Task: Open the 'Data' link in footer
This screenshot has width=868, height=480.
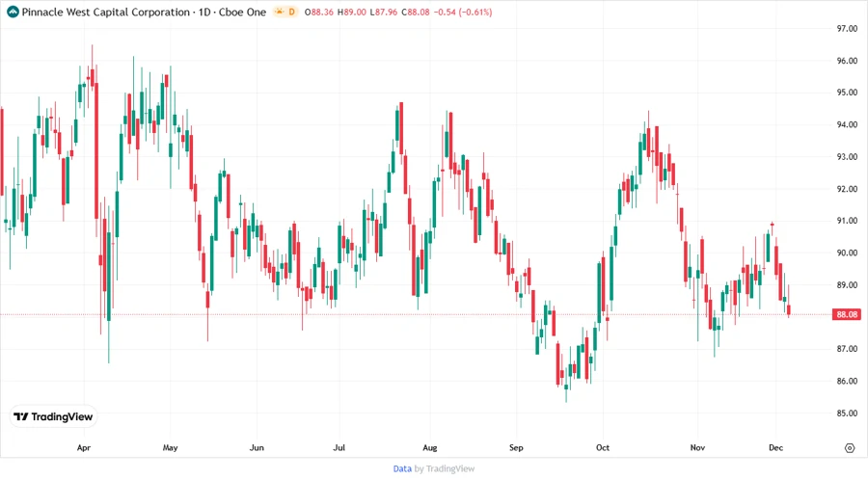Action: click(402, 468)
